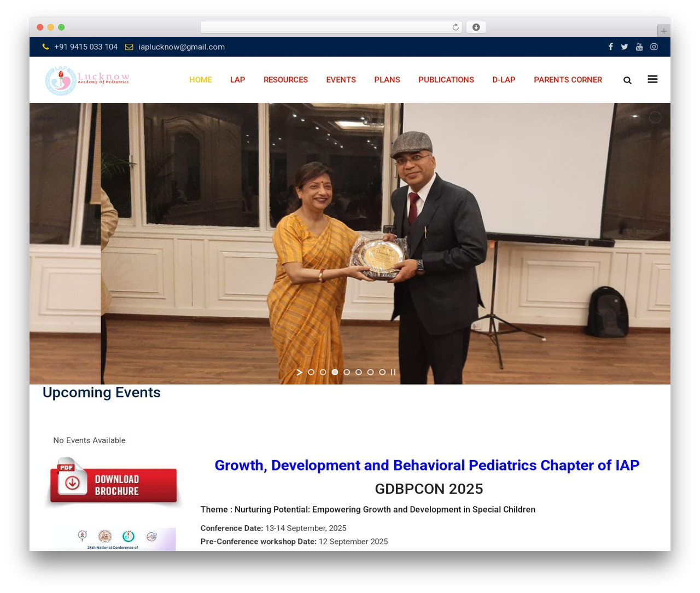The width and height of the screenshot is (700, 593).
Task: Click the browser address bar
Action: (x=331, y=27)
